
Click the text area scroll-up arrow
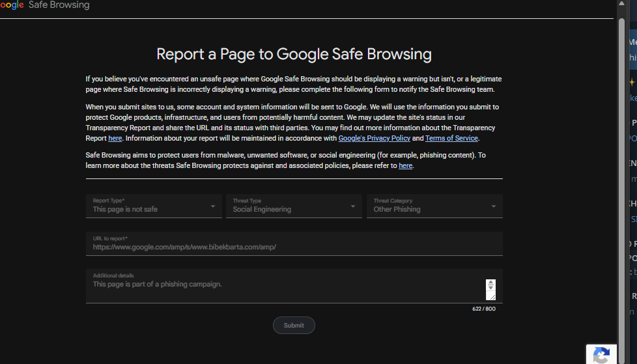(490, 282)
